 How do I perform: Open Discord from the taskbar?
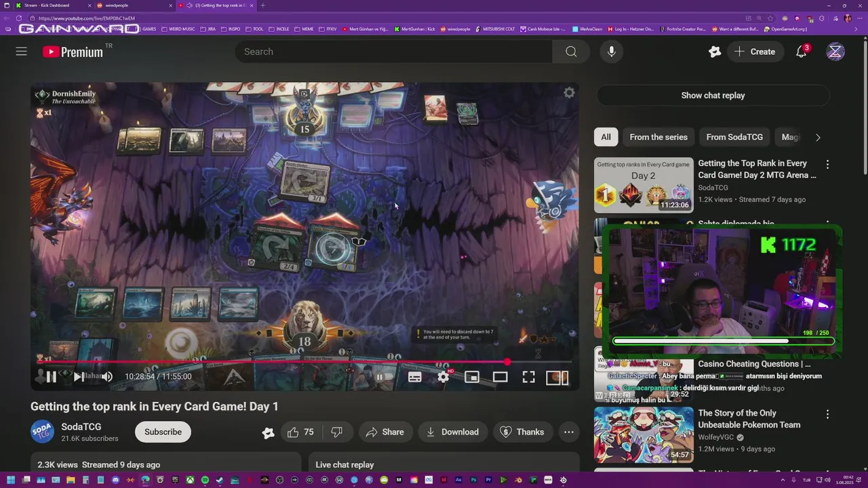point(115,480)
